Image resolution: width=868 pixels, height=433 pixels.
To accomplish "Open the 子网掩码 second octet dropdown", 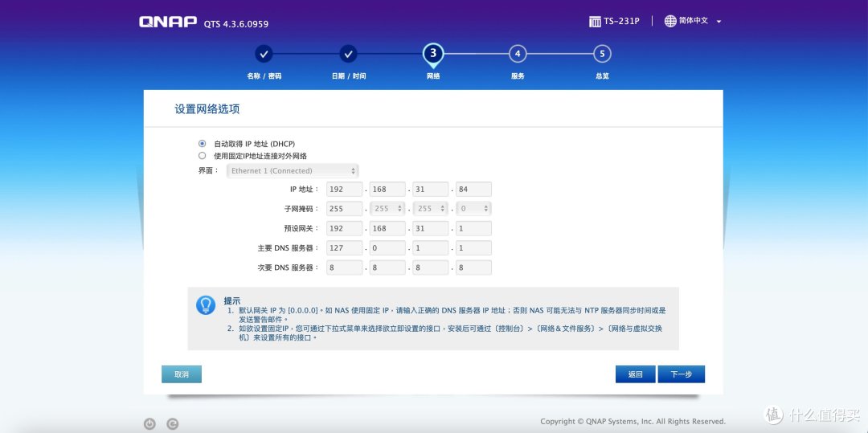I will point(387,209).
